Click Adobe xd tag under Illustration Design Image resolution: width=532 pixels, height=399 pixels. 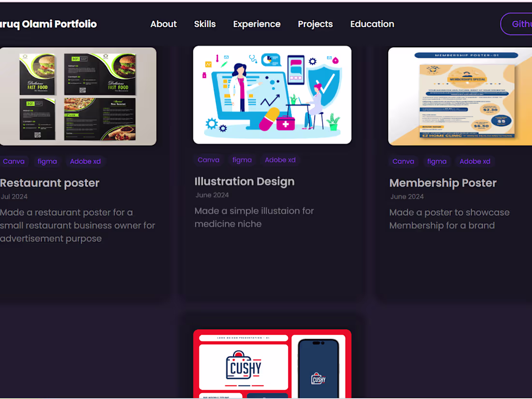click(x=280, y=160)
